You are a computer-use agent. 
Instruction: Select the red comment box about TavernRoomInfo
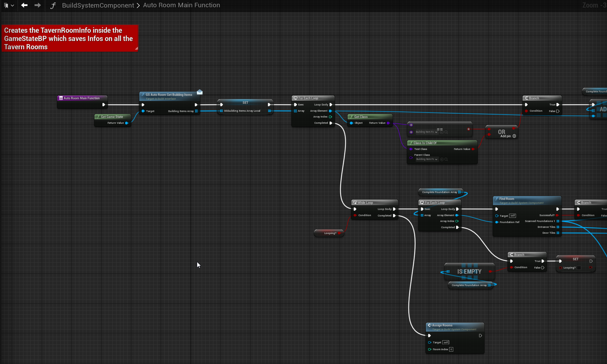tap(70, 38)
